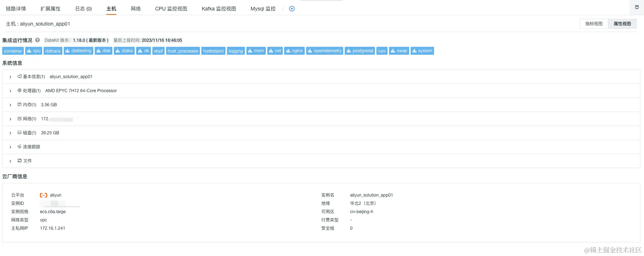Click the rum integration tag
Screen dimensions: 644x256
382,51
